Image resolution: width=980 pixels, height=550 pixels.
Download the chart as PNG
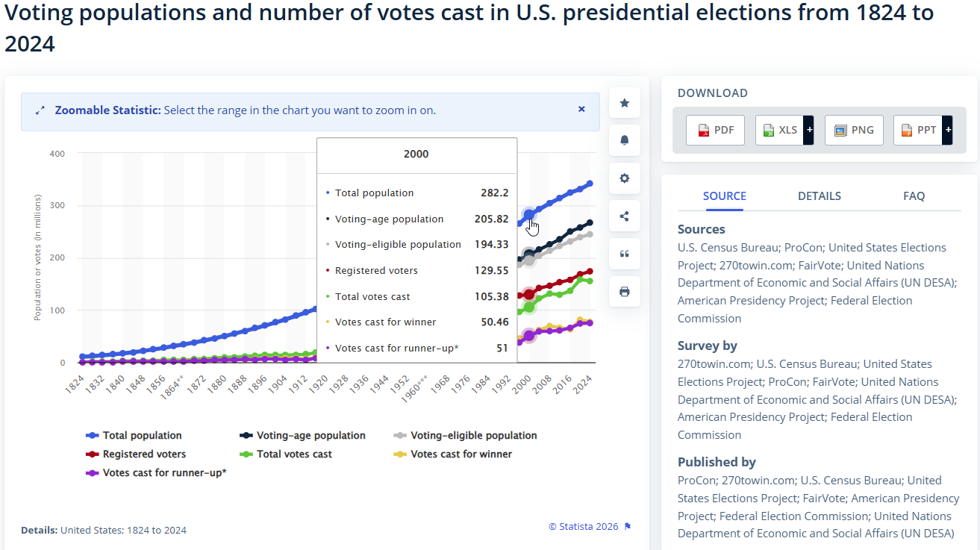click(x=854, y=130)
